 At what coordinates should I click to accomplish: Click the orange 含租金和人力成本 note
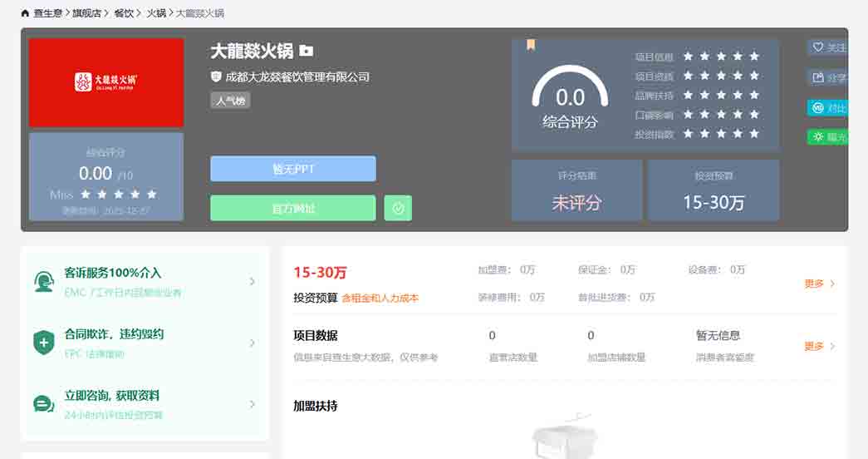[380, 299]
